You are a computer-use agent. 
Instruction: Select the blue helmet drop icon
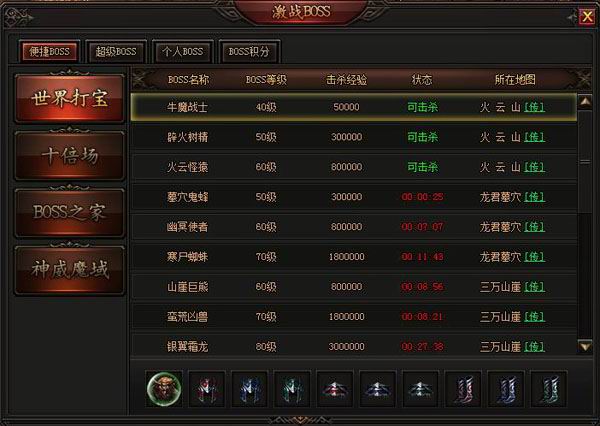tap(378, 388)
